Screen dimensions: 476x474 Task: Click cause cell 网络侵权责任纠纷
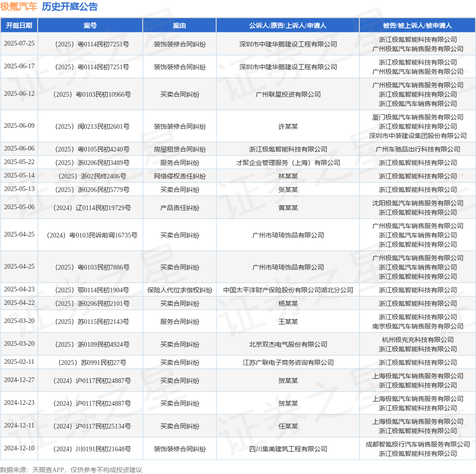coord(179,176)
